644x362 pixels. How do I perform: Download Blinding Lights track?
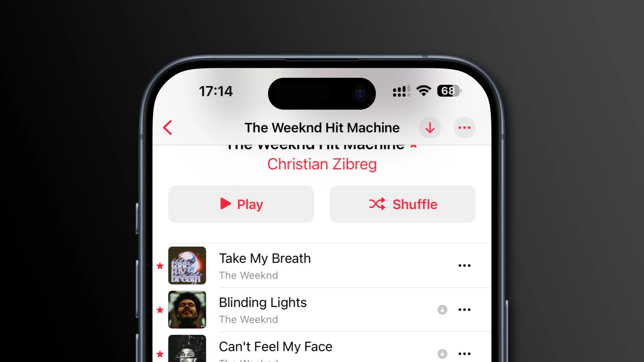[x=442, y=309]
